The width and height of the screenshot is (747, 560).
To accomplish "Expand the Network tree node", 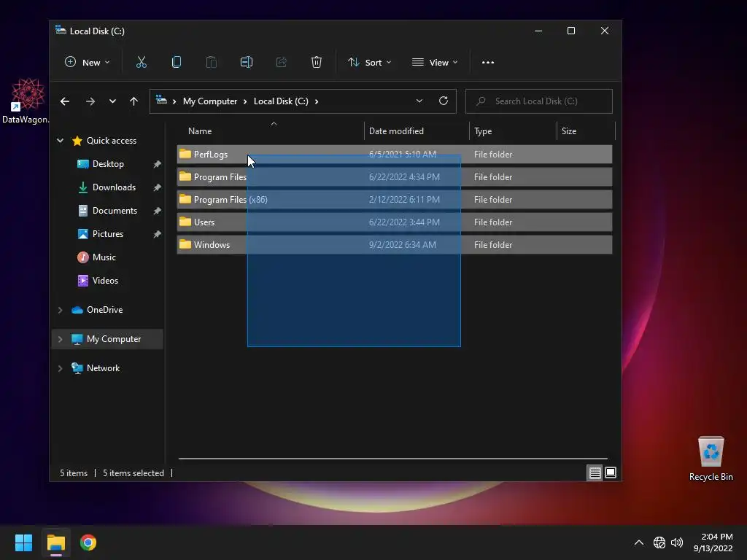I will tap(60, 368).
